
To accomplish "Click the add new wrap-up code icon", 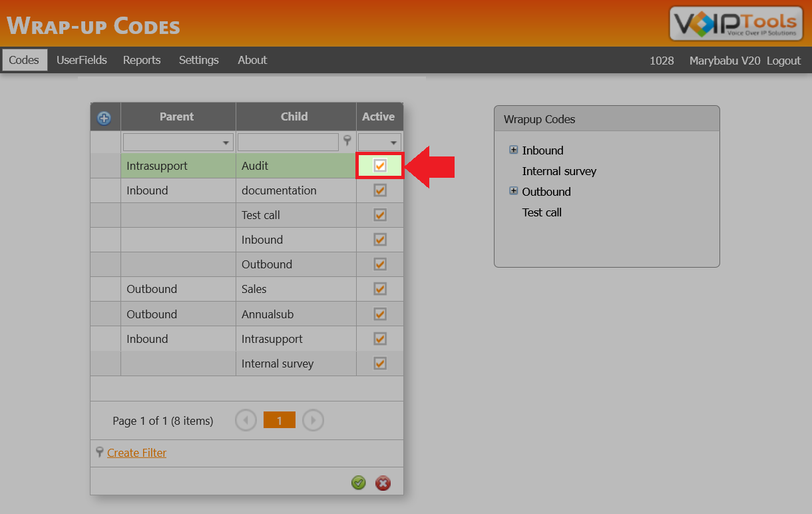I will pyautogui.click(x=104, y=117).
